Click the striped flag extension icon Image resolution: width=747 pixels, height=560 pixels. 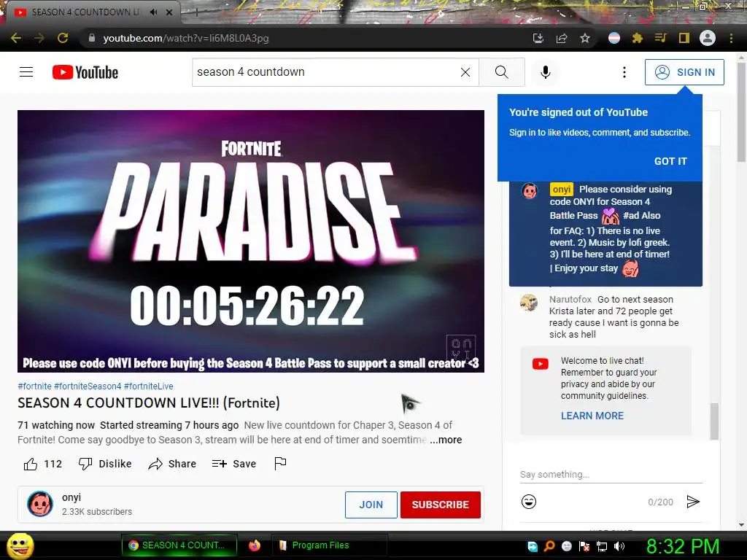pos(614,38)
